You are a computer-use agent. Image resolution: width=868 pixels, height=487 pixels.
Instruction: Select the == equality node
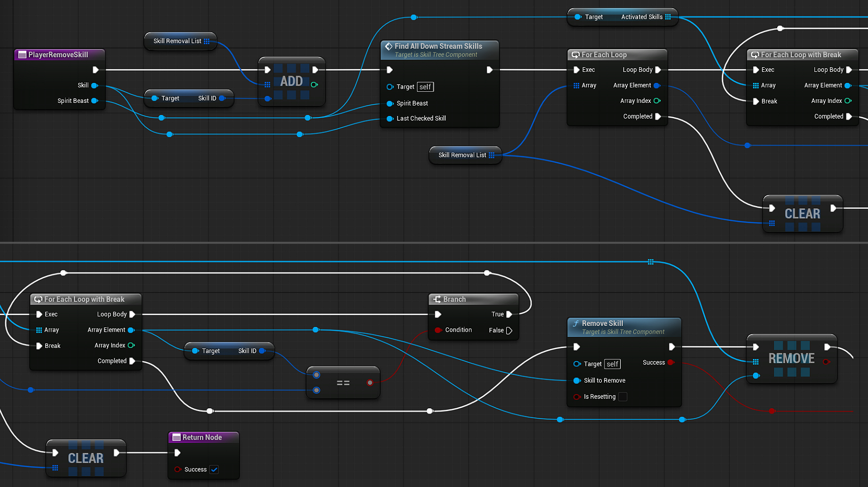pos(343,383)
